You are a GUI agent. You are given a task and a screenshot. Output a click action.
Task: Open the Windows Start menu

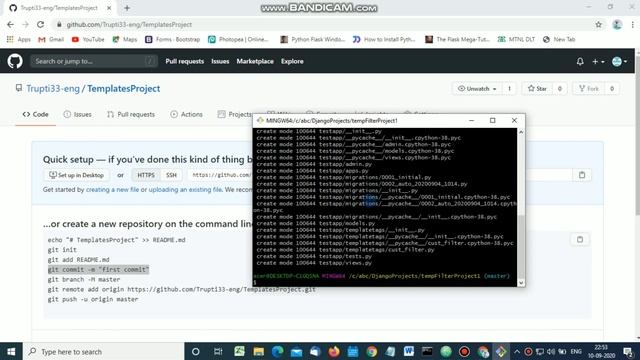click(11, 351)
